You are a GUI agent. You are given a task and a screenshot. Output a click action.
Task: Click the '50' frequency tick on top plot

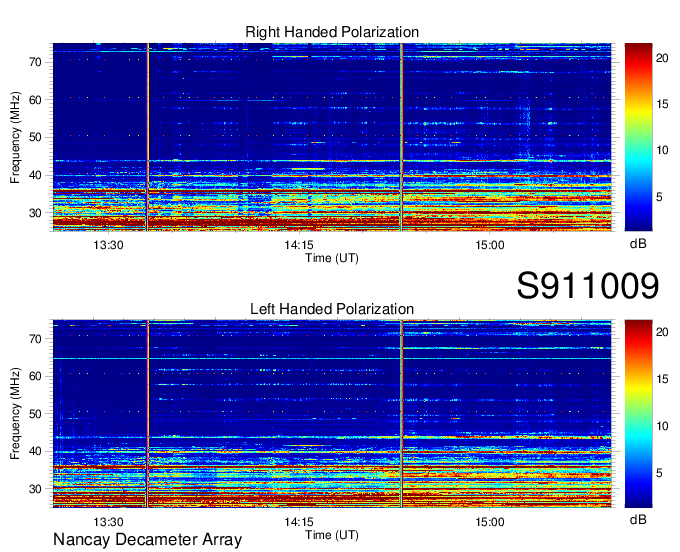tap(36, 138)
